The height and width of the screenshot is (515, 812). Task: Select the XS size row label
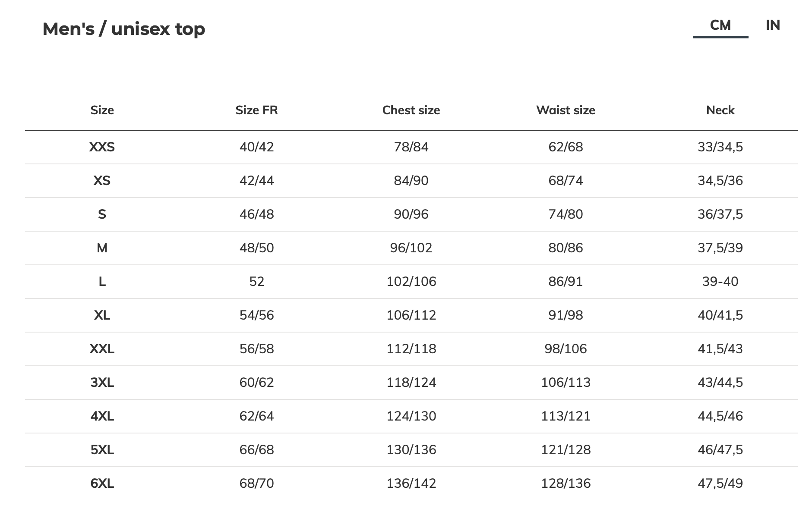pyautogui.click(x=102, y=181)
